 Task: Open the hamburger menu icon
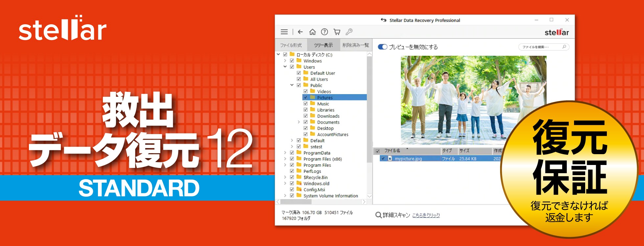pos(284,32)
